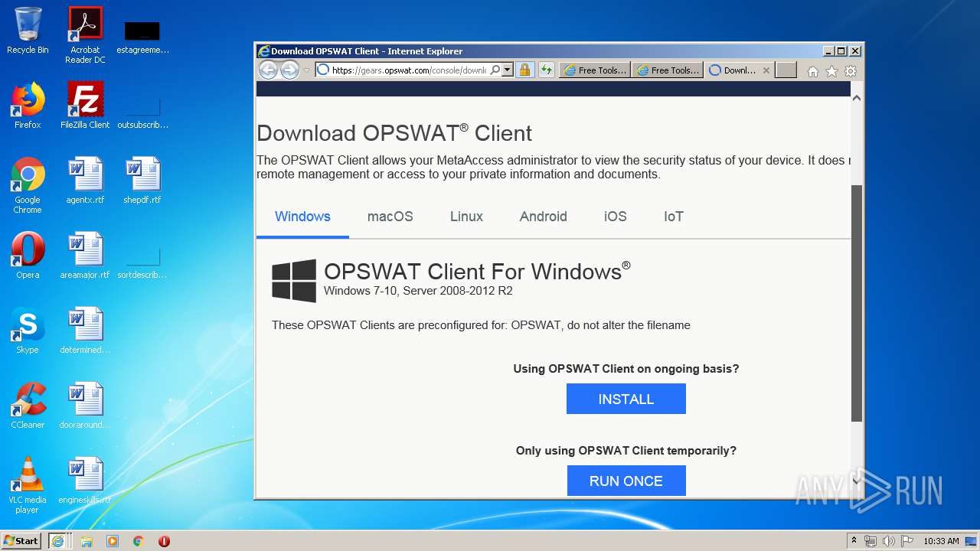The image size is (980, 551).
Task: Switch to first 'Free Tools...' tab
Action: [x=595, y=70]
